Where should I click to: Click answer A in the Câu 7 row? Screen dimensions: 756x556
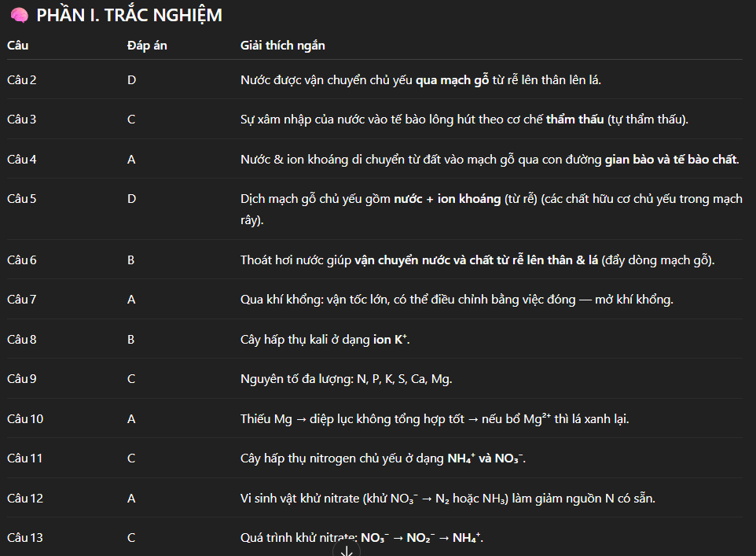tap(131, 300)
